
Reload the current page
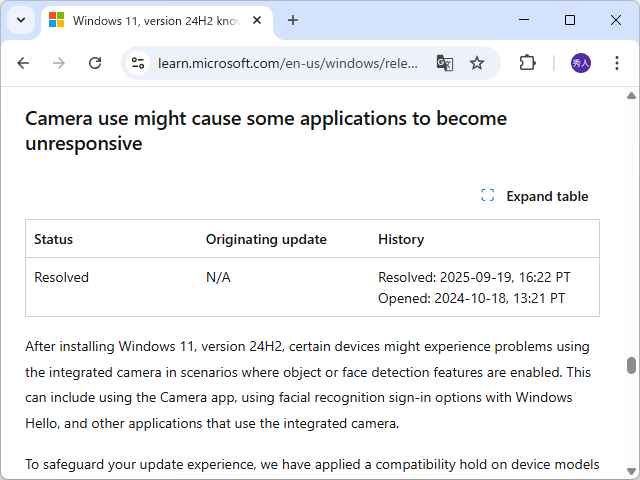pos(95,63)
